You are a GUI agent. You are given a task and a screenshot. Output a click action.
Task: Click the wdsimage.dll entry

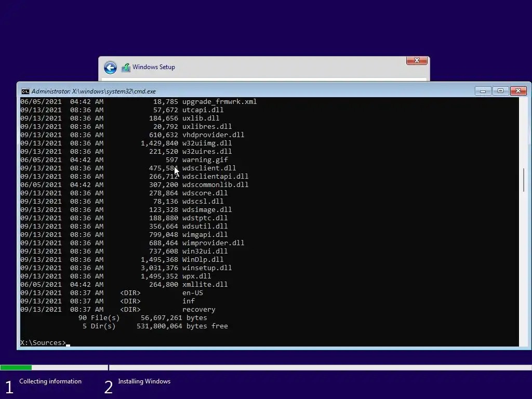(207, 210)
